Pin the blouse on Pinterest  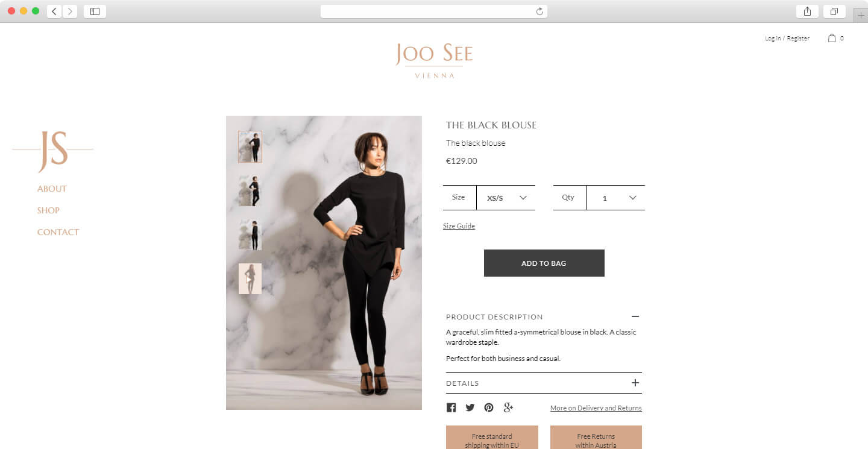489,408
